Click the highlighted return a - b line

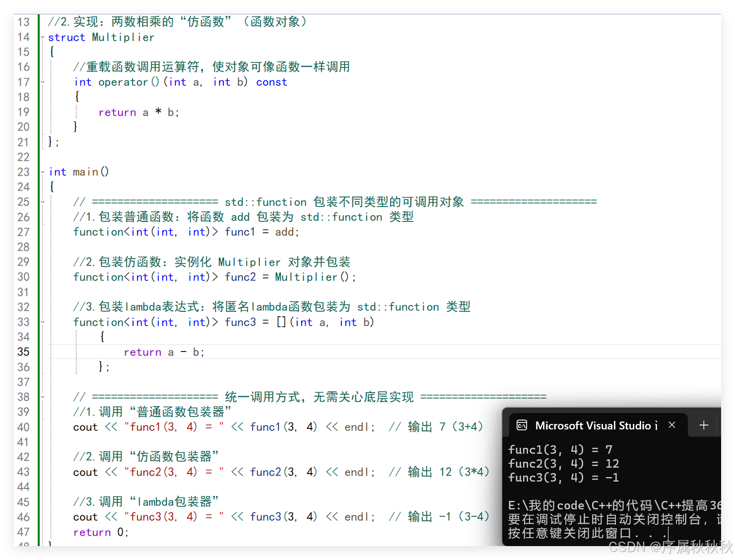tap(164, 351)
